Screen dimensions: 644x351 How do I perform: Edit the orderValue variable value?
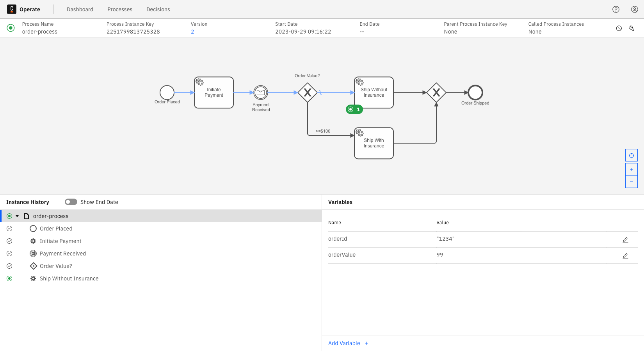tap(625, 255)
